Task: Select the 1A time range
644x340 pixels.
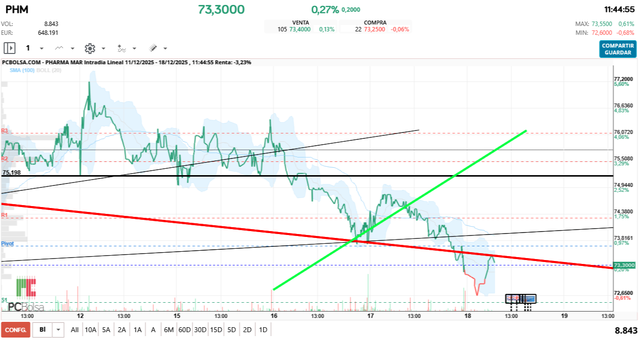Action: tap(138, 330)
